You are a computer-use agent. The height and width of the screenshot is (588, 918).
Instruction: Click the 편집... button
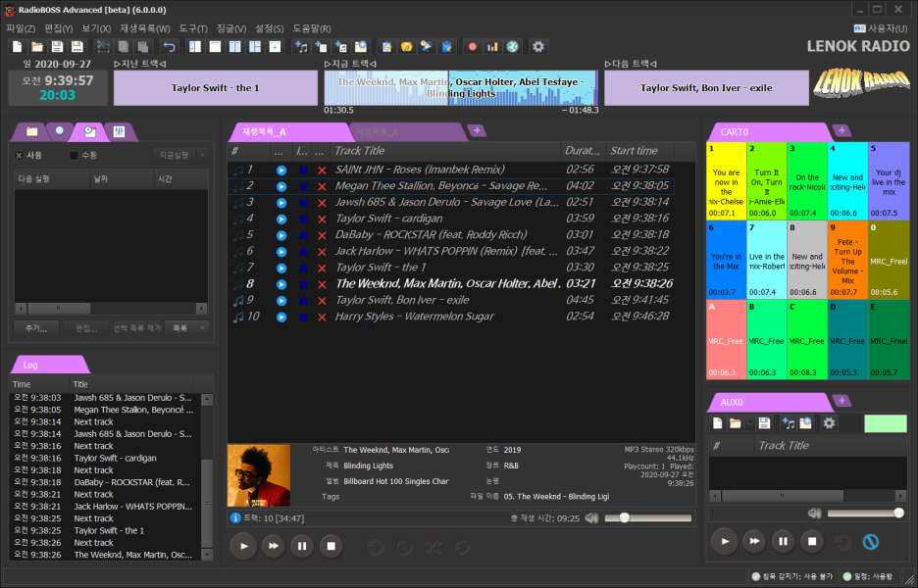tap(86, 328)
